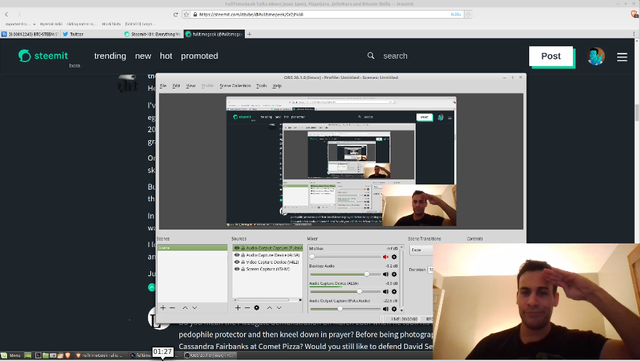
Task: Add a new source with plus icon
Action: 238,308
